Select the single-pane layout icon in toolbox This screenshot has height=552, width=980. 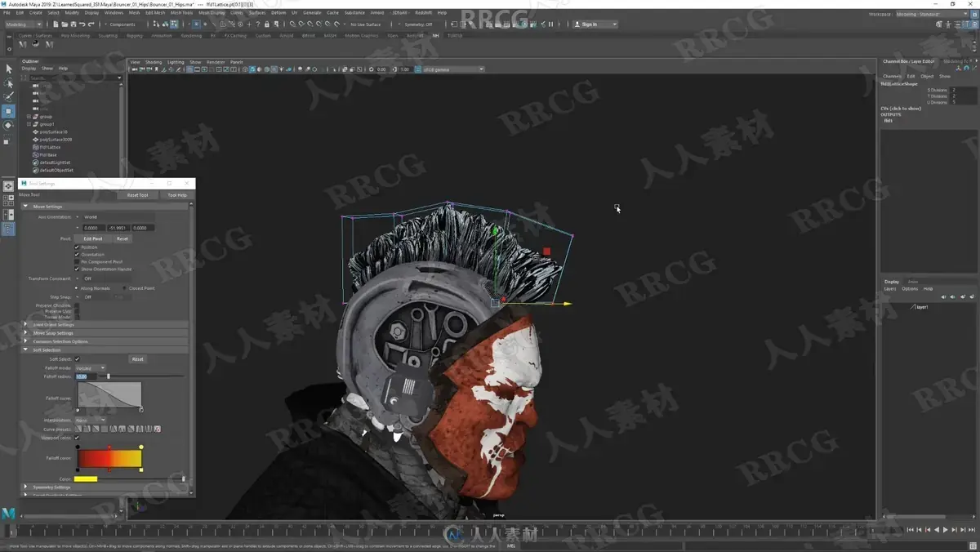(8, 186)
